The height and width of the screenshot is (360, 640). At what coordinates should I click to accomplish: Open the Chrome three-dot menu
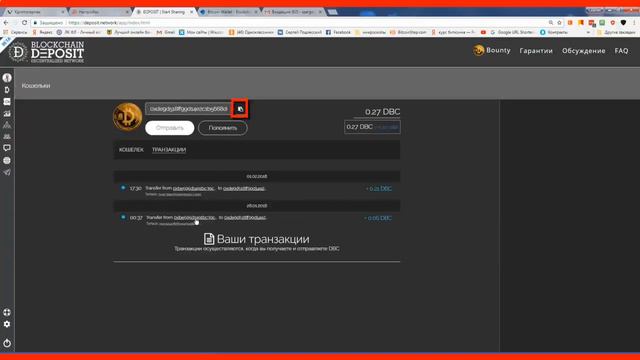point(634,23)
